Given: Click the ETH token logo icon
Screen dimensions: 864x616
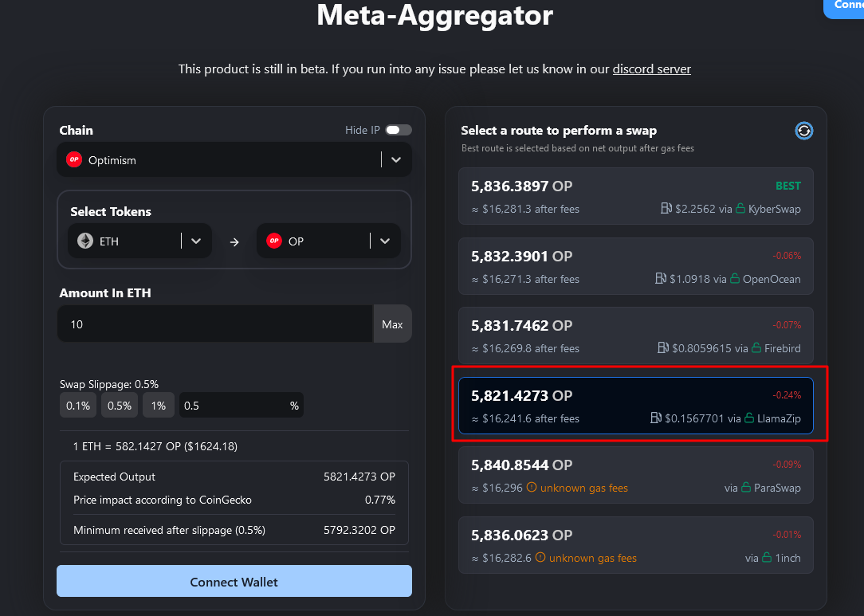Looking at the screenshot, I should point(84,241).
